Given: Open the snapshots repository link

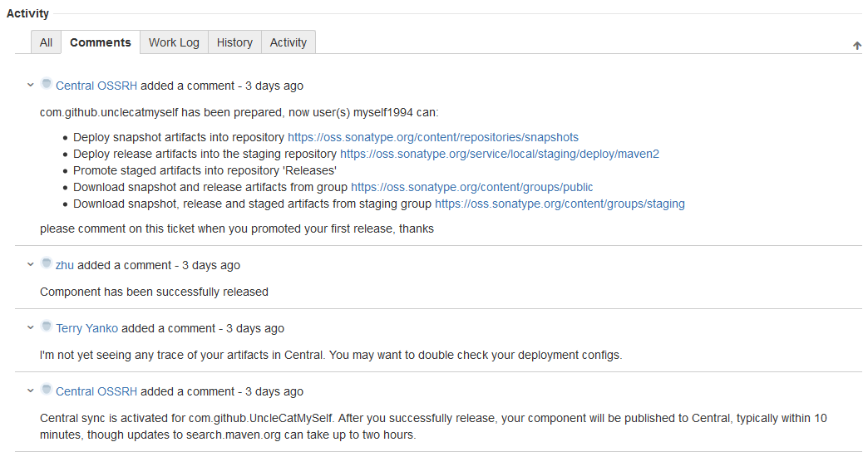Looking at the screenshot, I should pos(432,137).
